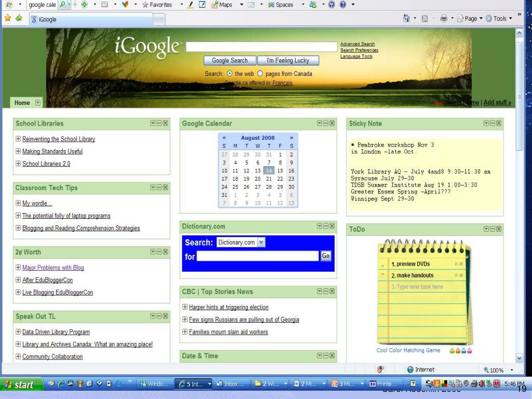Expand 'Harper hints at triggering election'

tap(185, 307)
